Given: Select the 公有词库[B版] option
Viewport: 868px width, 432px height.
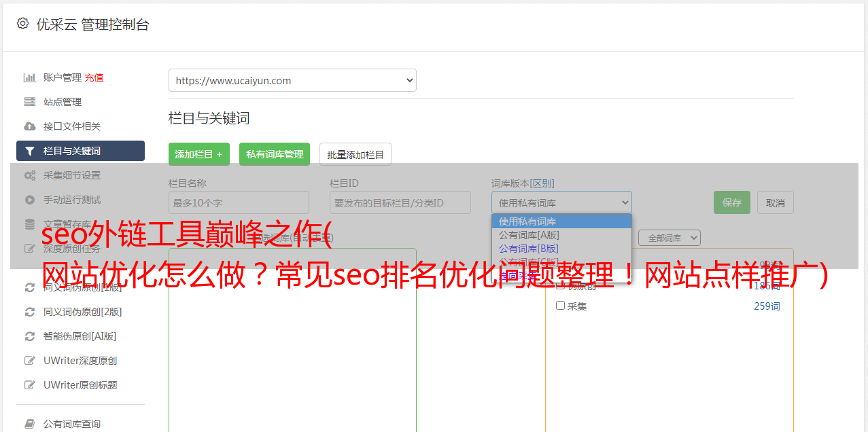Looking at the screenshot, I should click(x=561, y=249).
